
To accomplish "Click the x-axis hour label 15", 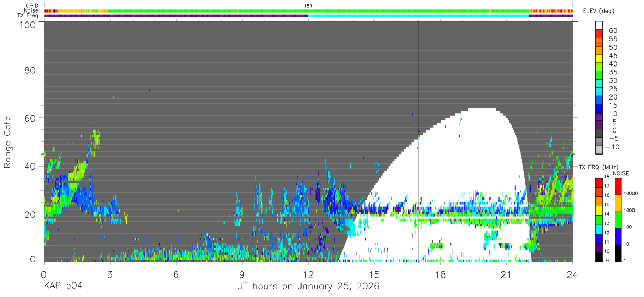I will click(x=374, y=274).
